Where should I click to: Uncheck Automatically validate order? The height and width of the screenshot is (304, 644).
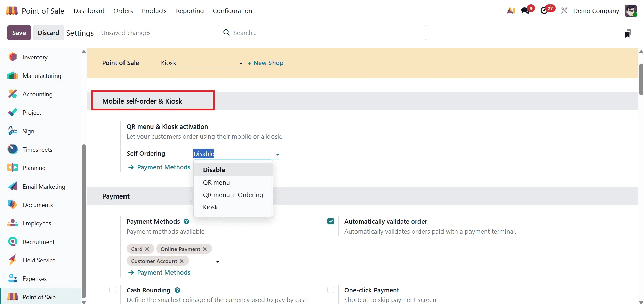[x=331, y=221]
